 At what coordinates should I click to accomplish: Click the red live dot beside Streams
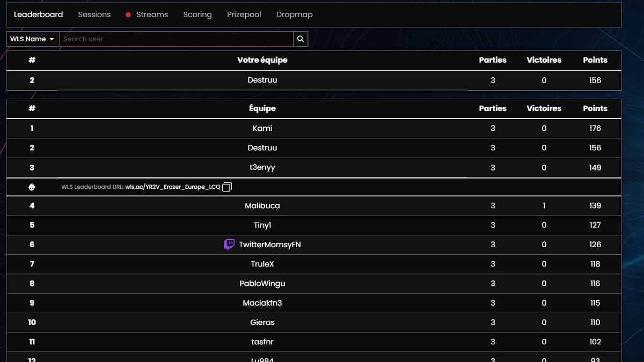click(x=128, y=15)
